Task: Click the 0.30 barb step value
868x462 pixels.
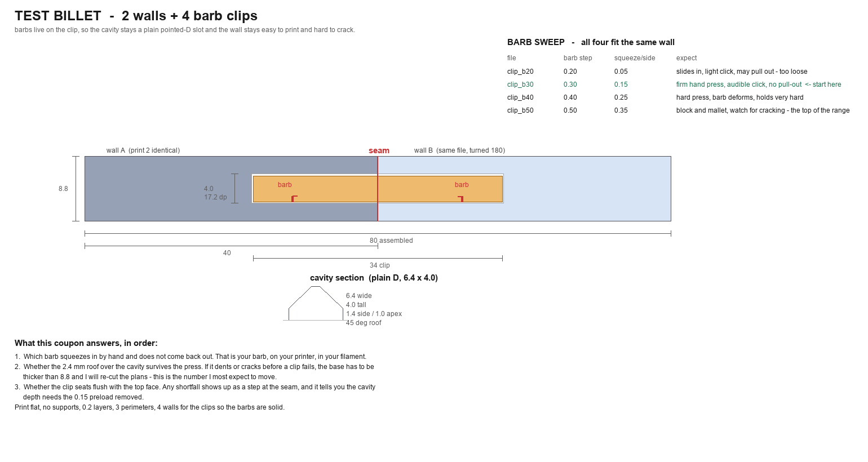Action: [x=570, y=85]
